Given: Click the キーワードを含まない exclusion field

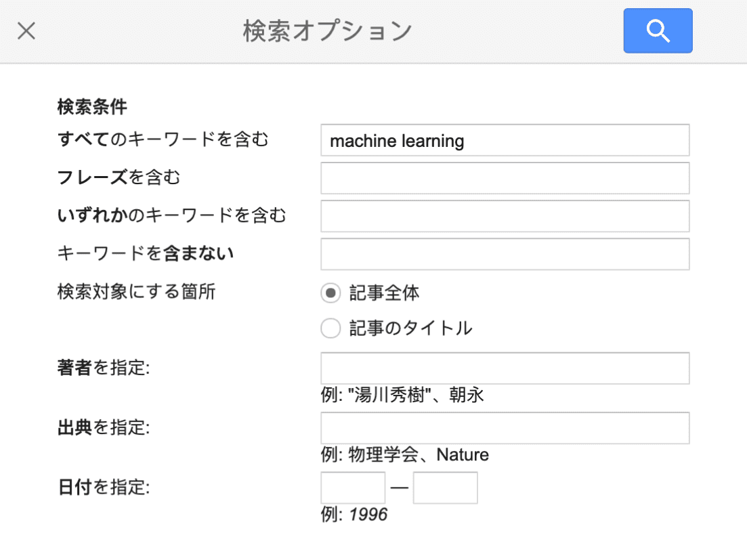Looking at the screenshot, I should point(505,254).
